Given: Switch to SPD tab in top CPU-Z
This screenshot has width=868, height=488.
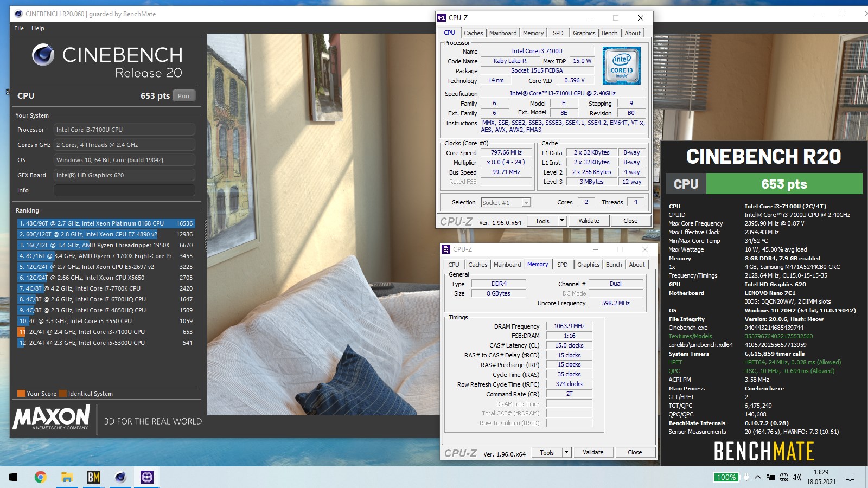Looking at the screenshot, I should click(558, 33).
